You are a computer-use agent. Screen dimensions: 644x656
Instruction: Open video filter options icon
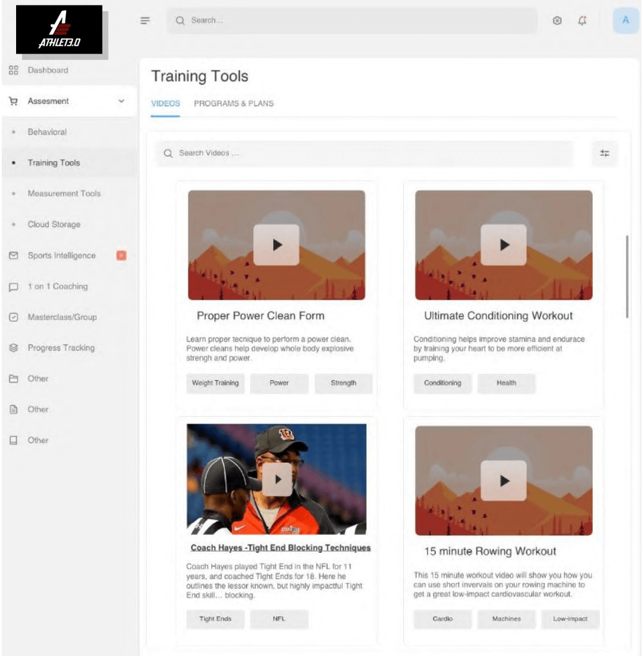pos(605,153)
